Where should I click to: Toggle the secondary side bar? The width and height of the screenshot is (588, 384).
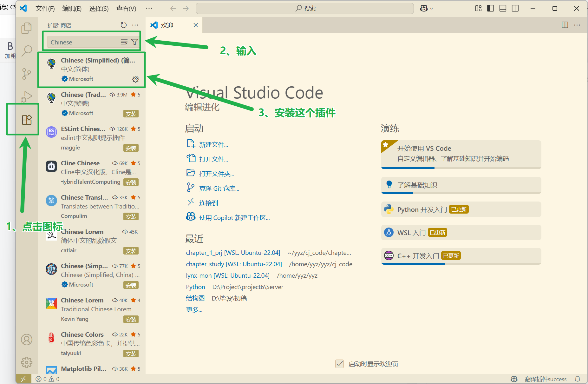pos(515,9)
